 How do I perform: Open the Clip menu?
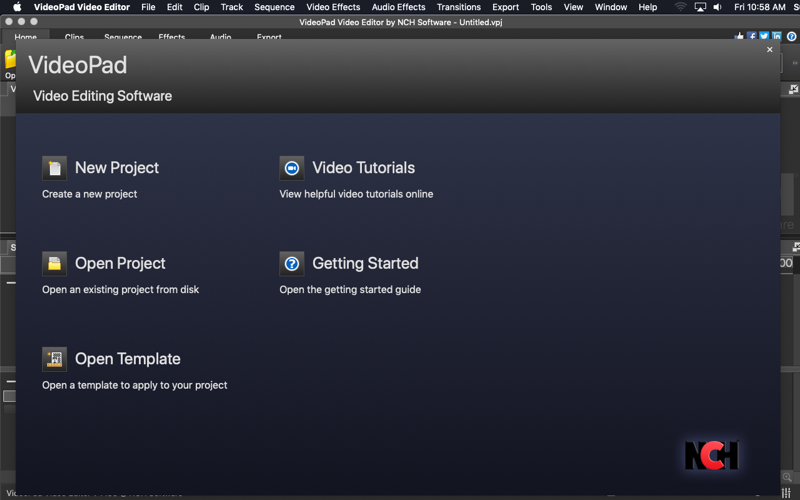201,7
